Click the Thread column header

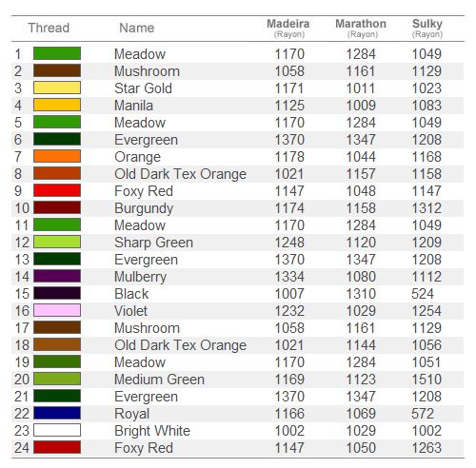click(x=49, y=28)
